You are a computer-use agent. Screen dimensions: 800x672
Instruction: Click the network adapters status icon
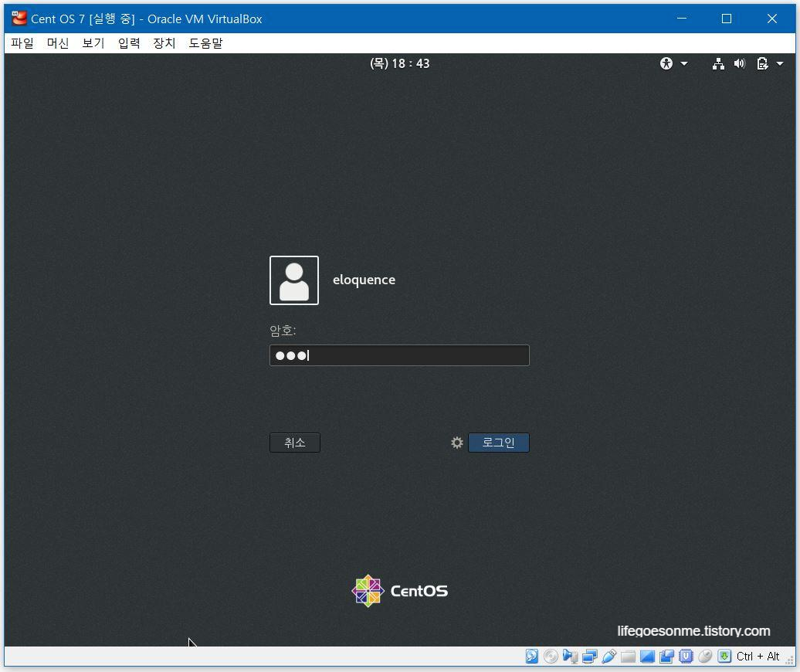(x=589, y=657)
